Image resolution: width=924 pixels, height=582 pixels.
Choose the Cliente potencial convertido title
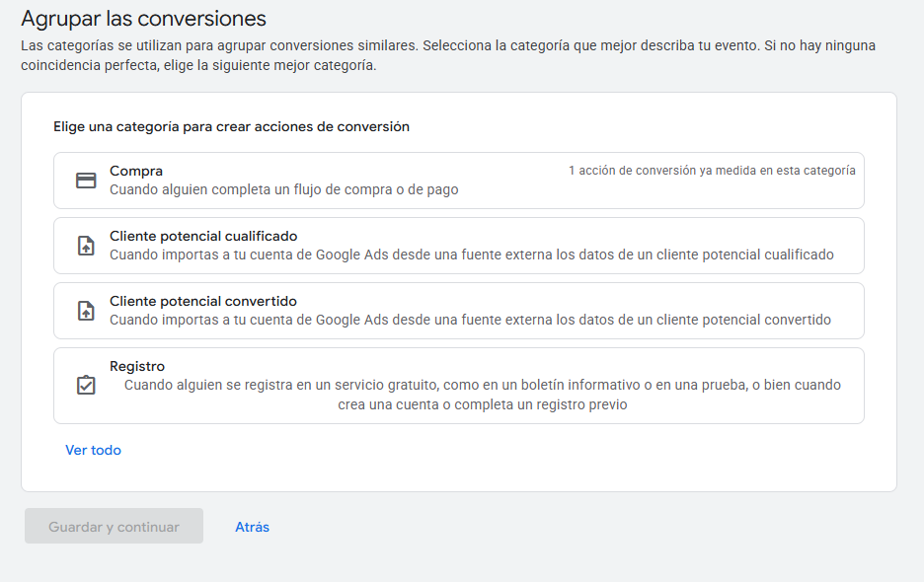click(x=203, y=301)
